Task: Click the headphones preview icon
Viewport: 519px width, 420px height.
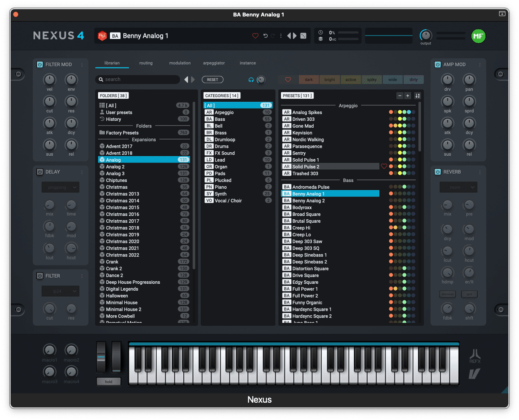Action: [x=251, y=80]
